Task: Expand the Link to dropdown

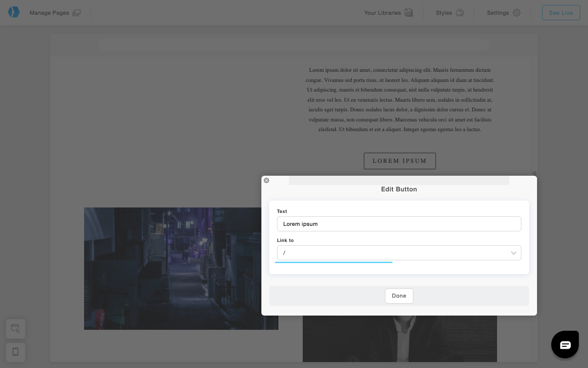Action: [399, 253]
